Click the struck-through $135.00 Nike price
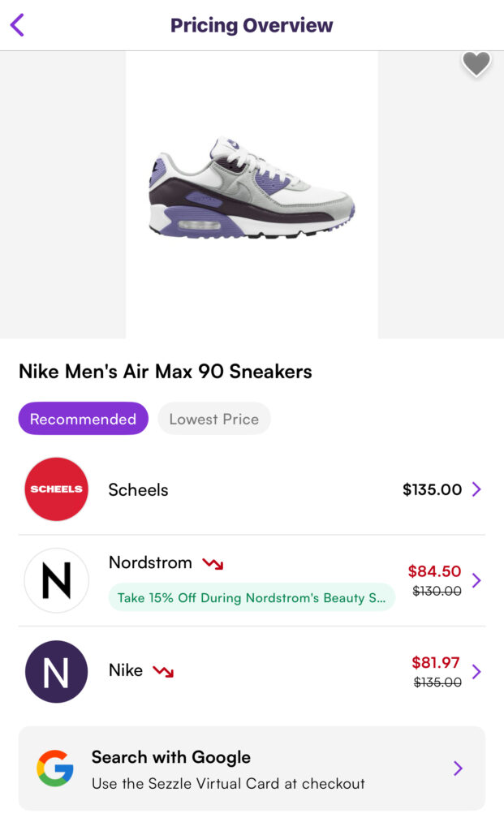504x831 pixels. [436, 682]
